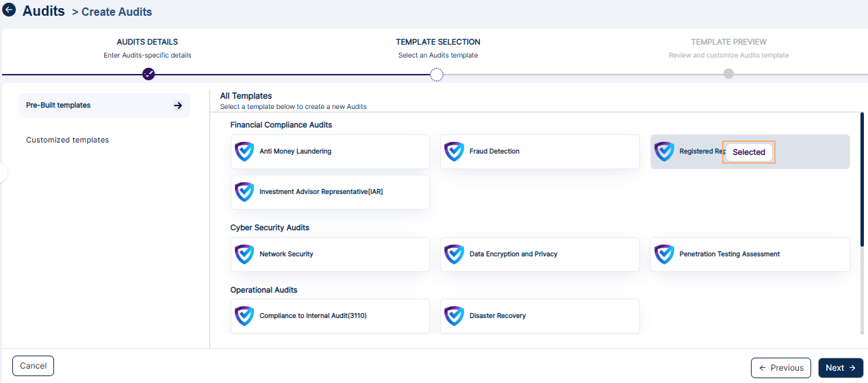The image size is (868, 383).
Task: Go to the Previous step
Action: 780,368
